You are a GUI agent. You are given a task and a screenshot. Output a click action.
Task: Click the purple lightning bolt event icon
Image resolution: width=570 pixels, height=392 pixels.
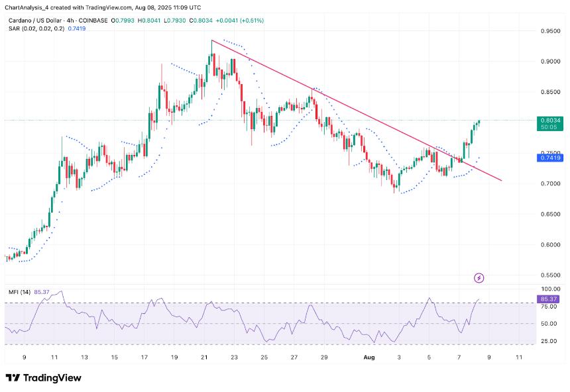(479, 277)
